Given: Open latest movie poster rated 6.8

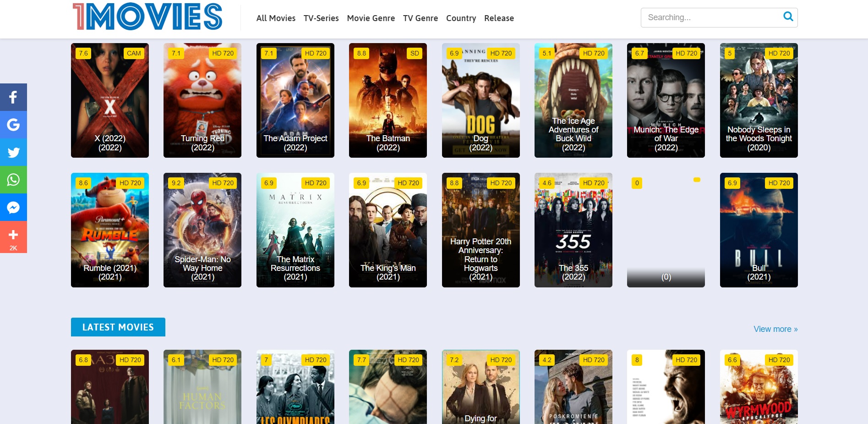Looking at the screenshot, I should pos(110,387).
